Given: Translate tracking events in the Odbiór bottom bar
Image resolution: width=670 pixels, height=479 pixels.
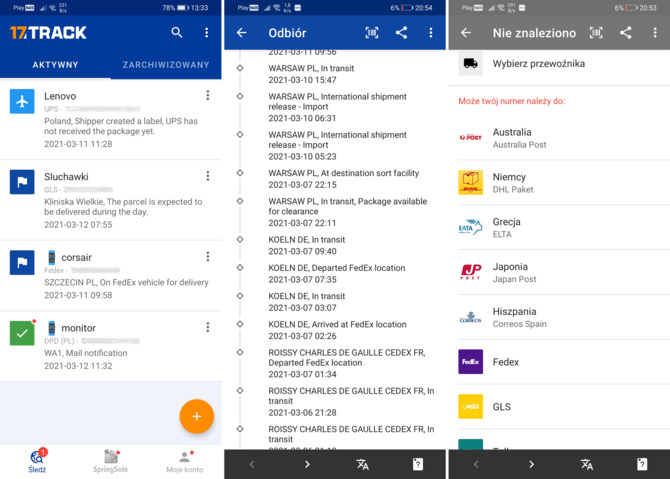Looking at the screenshot, I should point(362,464).
